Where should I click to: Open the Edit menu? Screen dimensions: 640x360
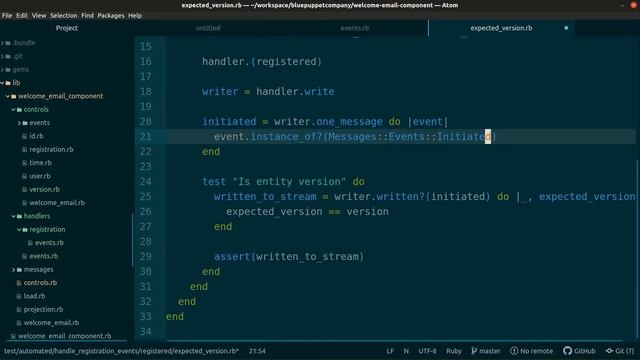point(22,16)
